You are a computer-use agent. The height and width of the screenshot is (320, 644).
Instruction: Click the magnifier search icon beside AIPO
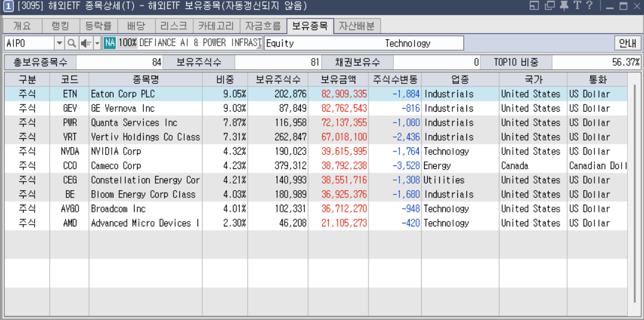(71, 43)
